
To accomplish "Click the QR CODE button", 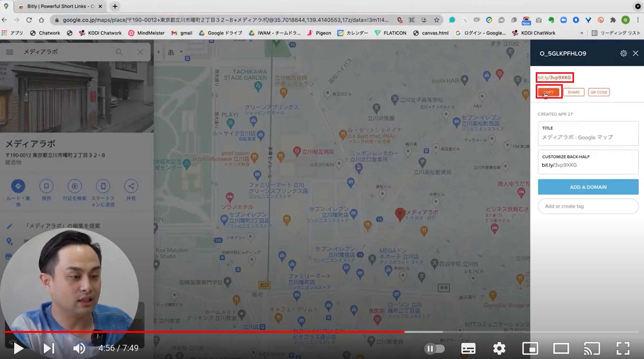I will [x=599, y=92].
